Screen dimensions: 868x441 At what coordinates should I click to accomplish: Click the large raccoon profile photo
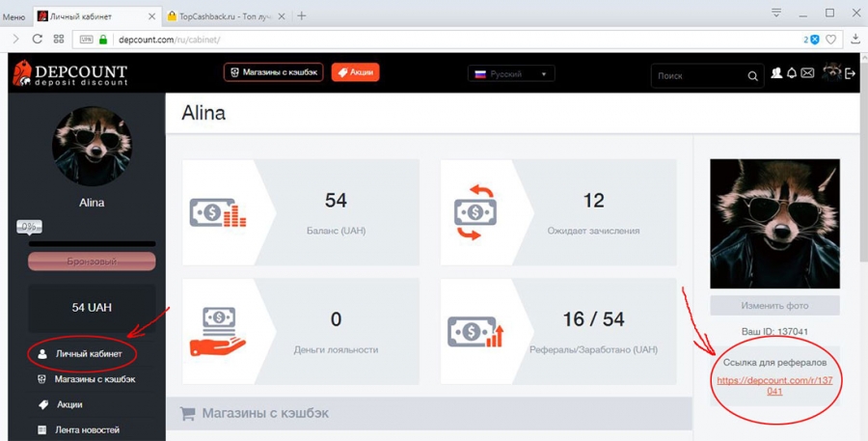point(775,224)
